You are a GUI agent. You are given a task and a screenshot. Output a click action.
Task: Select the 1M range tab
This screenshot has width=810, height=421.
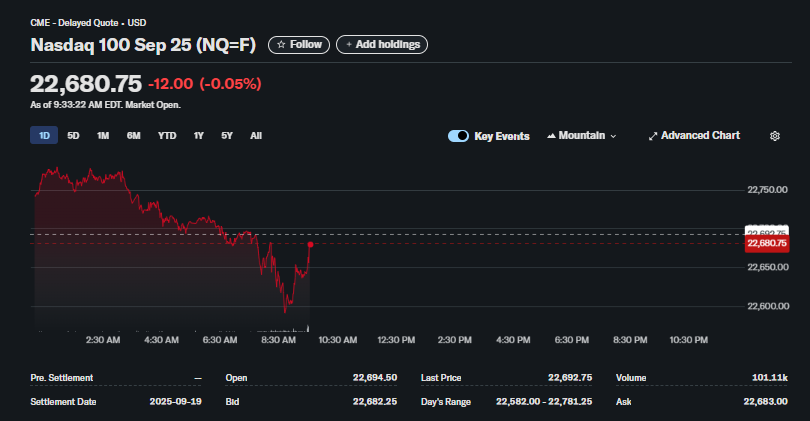click(x=103, y=135)
